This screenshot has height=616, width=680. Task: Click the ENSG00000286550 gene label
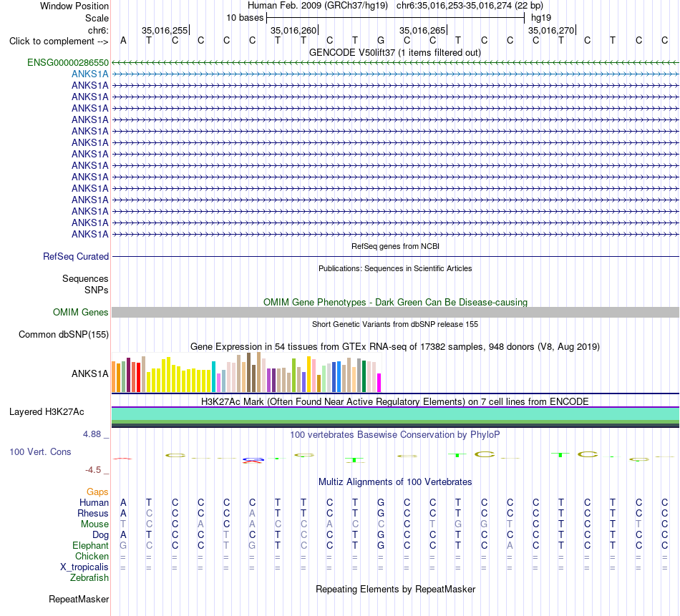[x=68, y=63]
